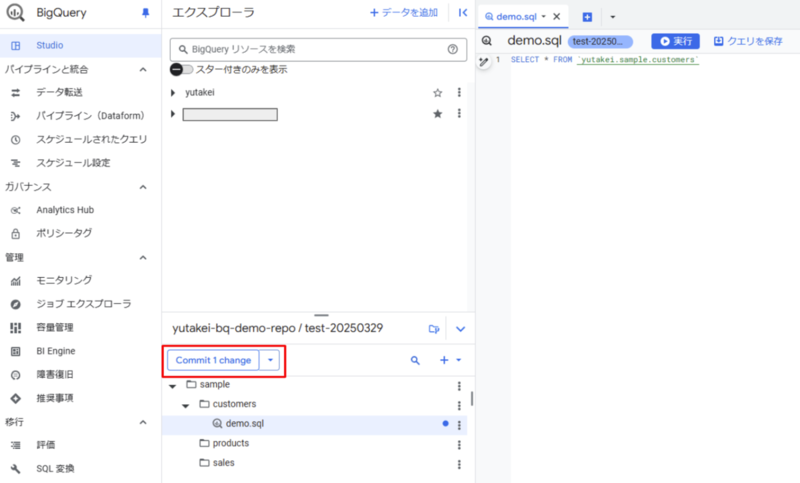This screenshot has height=483, width=800.
Task: Click the データを追加 button
Action: [404, 13]
